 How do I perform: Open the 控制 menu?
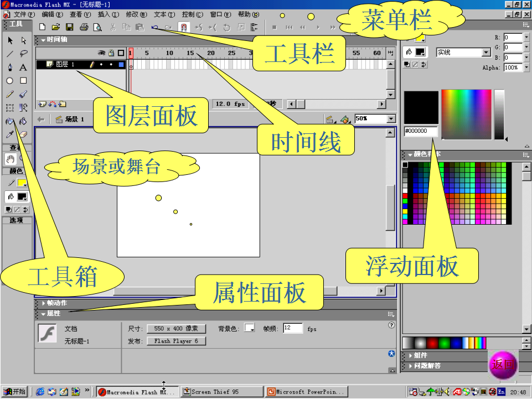193,14
